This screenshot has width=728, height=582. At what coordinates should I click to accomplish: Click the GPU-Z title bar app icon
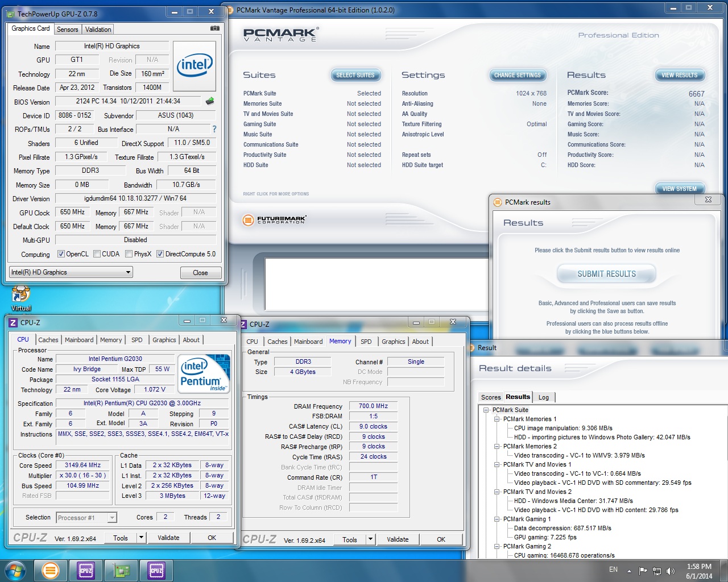point(10,14)
